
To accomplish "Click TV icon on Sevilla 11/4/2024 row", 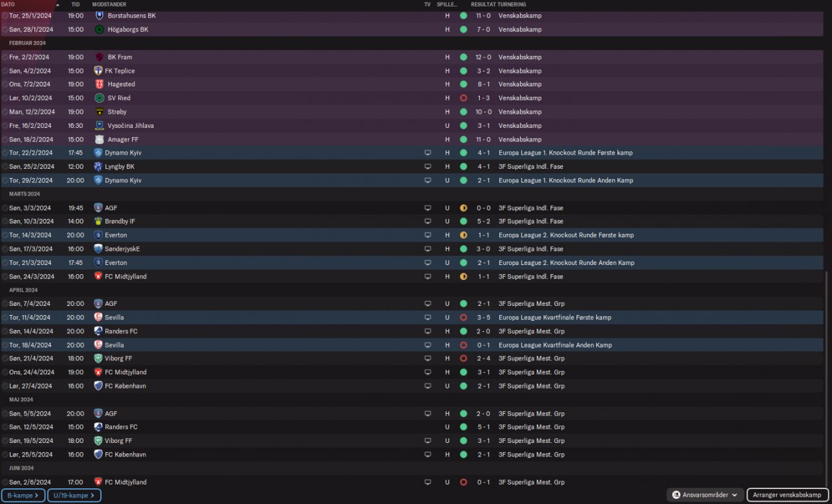I will pos(428,318).
